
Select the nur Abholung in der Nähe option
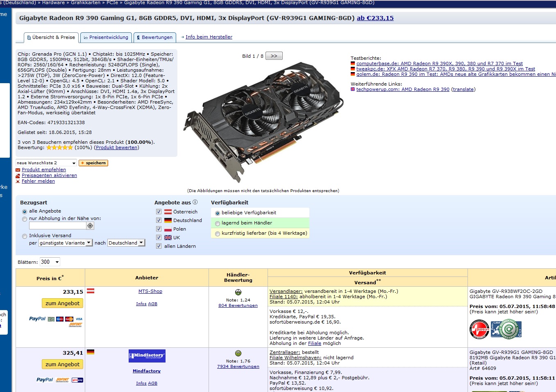[x=25, y=219]
